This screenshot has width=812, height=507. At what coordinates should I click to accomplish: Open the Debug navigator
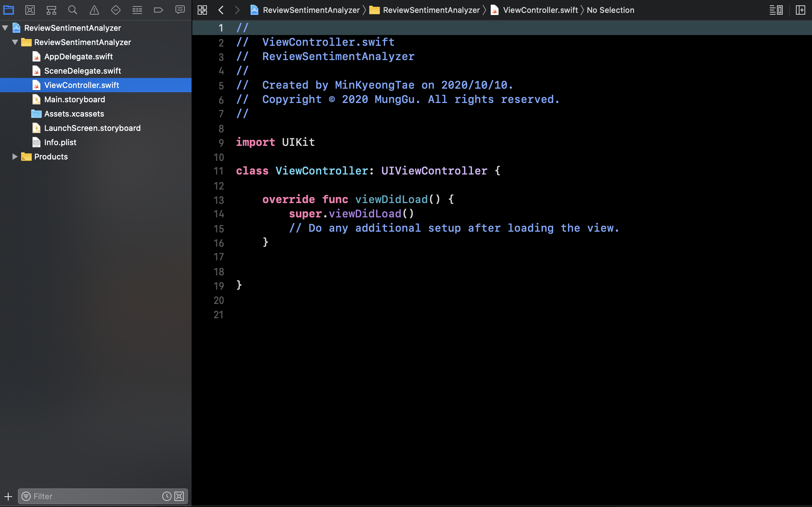(137, 10)
